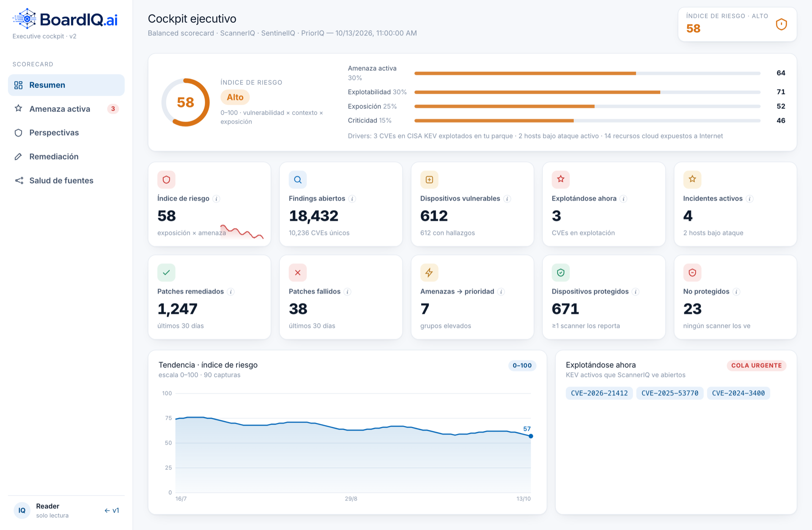Open CVE-2024-3400 chip
The width and height of the screenshot is (812, 530).
click(x=738, y=393)
